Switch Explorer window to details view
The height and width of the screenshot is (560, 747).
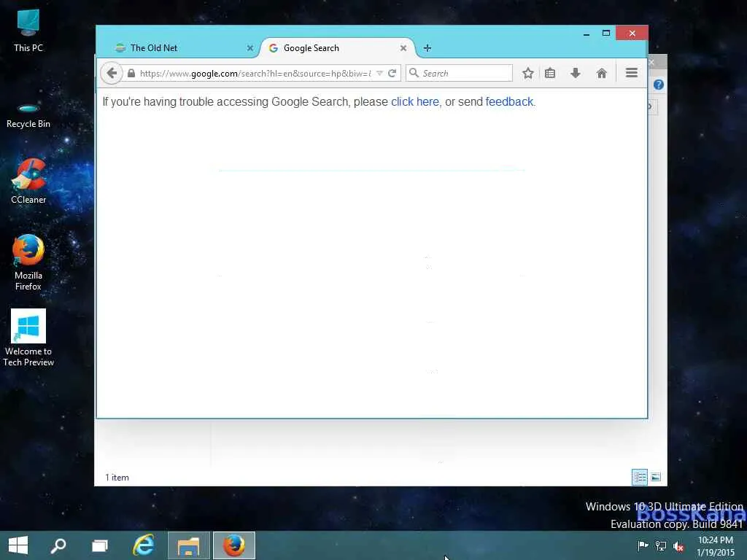click(x=639, y=477)
